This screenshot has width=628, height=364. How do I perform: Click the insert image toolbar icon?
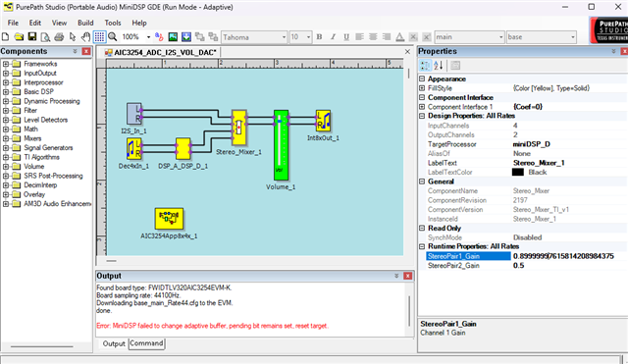(173, 37)
